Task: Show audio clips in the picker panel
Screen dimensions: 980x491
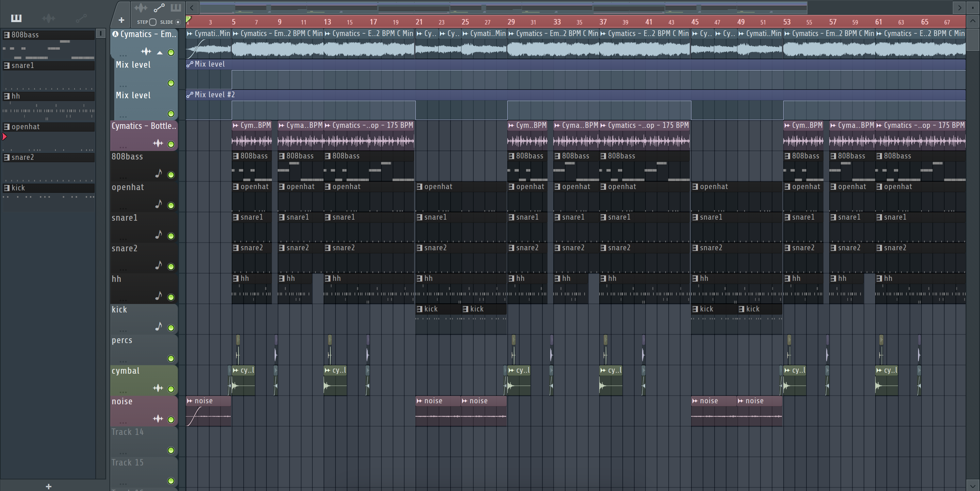Action: [49, 18]
